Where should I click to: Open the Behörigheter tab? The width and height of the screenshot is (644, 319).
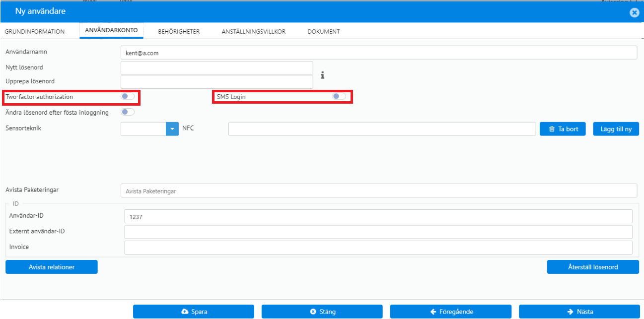(179, 31)
